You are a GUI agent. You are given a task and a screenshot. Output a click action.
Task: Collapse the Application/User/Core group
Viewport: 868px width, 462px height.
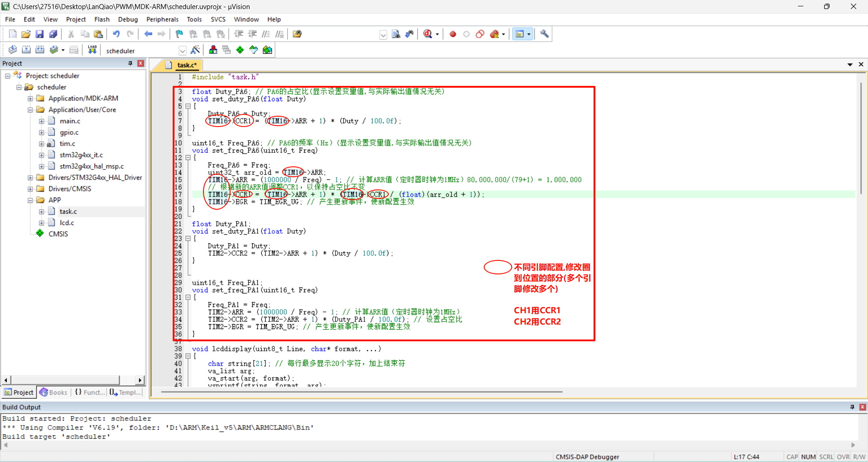(30, 110)
